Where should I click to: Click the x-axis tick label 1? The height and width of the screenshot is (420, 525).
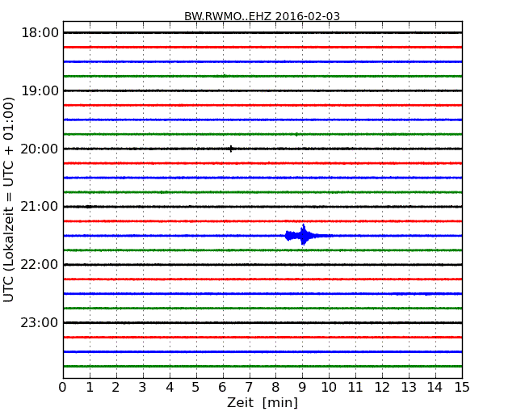point(90,388)
